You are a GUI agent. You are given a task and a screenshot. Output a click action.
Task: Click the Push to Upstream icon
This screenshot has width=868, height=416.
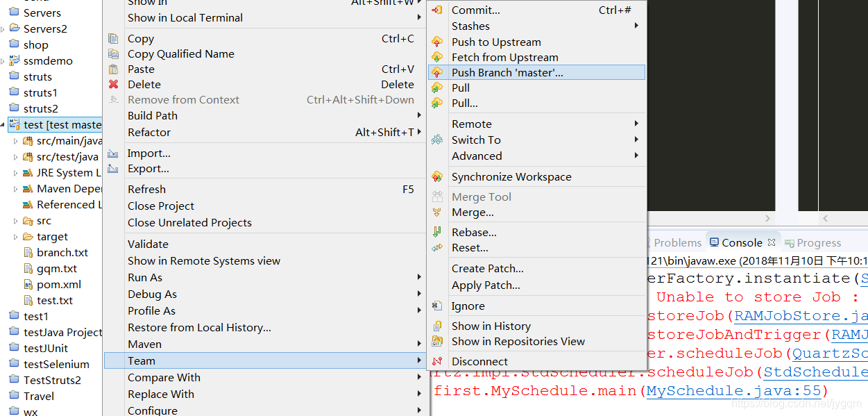click(437, 42)
